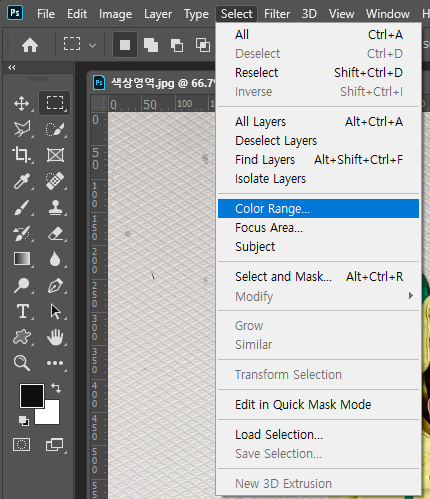Choose Subtract from selection mode button
Viewport: 430px width, 499px height.
pyautogui.click(x=177, y=45)
